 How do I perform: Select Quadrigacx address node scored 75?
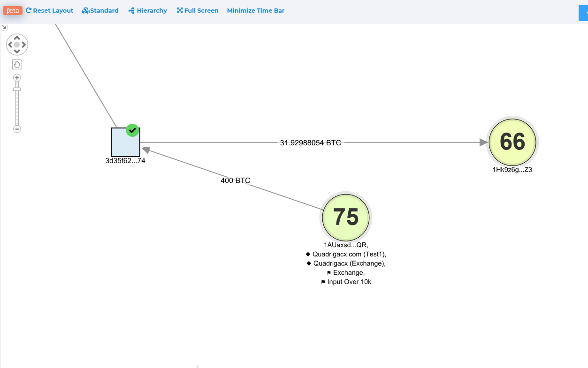pos(346,217)
